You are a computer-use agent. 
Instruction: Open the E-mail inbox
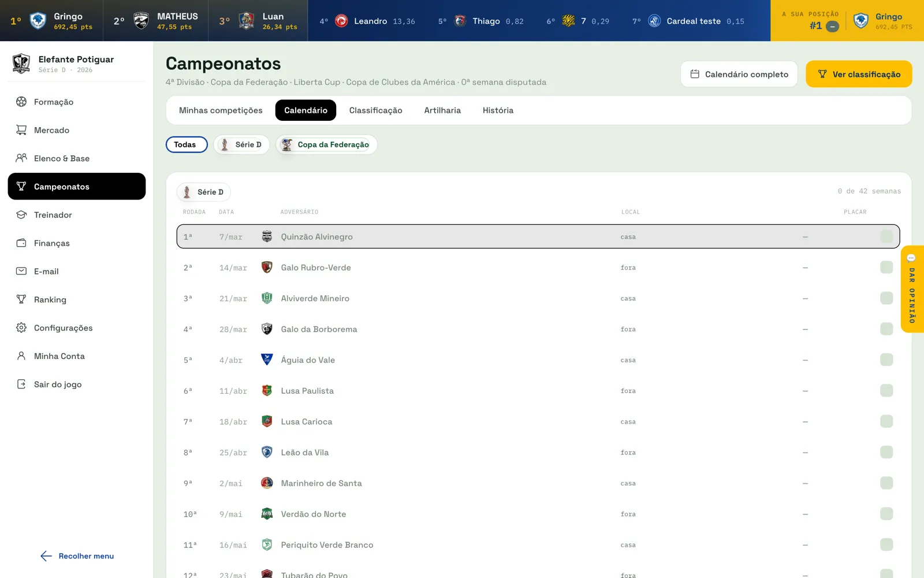(76, 271)
